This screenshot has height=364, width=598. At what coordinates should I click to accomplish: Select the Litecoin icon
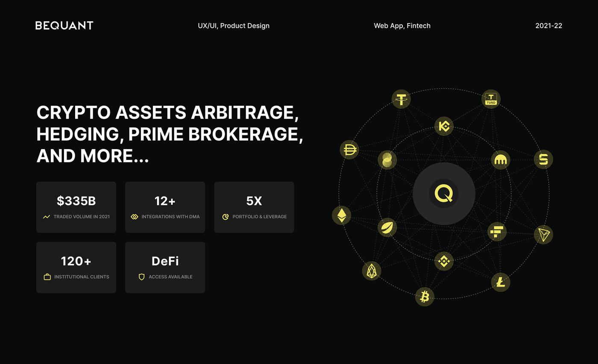click(501, 282)
